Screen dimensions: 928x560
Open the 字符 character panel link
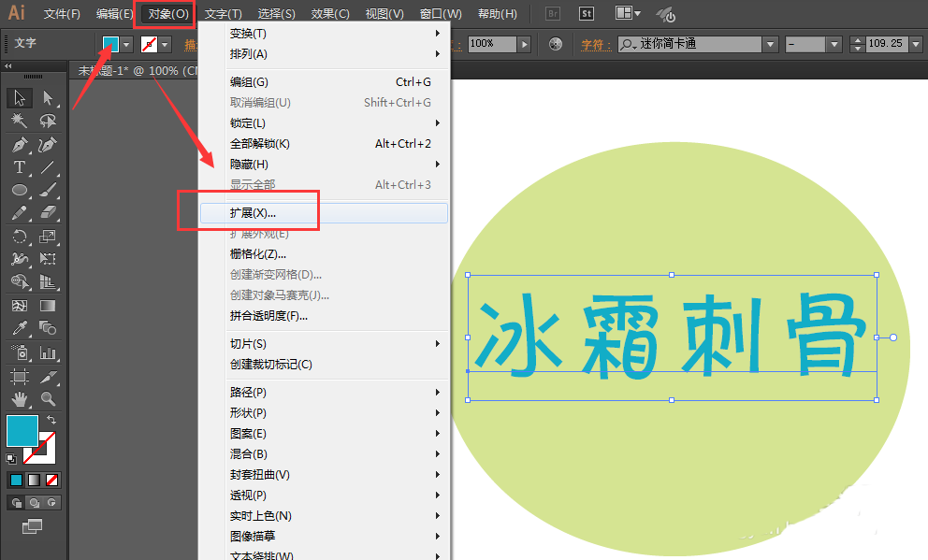(x=595, y=44)
